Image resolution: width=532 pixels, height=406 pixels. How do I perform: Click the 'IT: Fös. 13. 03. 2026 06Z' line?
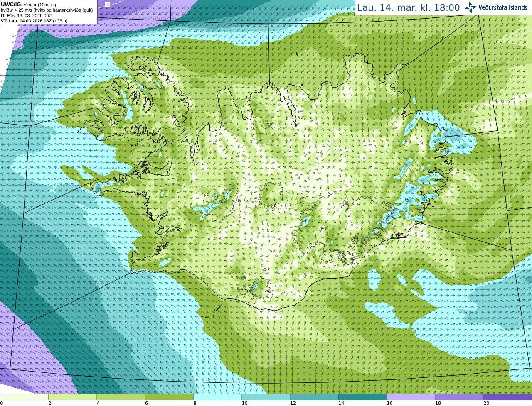click(26, 15)
